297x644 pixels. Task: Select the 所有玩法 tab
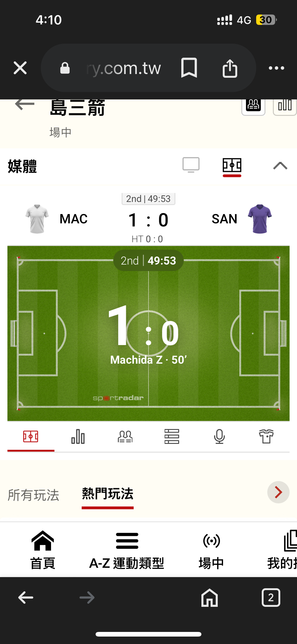(x=33, y=495)
